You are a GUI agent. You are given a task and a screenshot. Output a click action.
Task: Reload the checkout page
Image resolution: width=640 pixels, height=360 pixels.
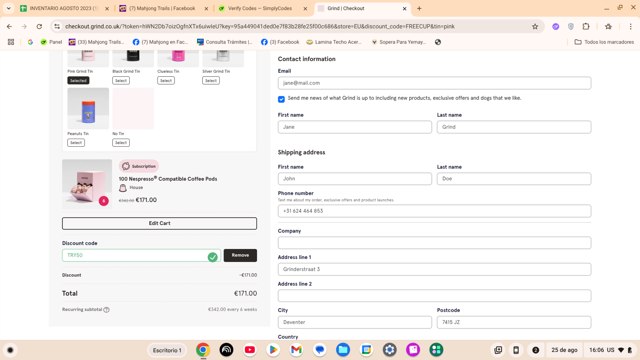tap(39, 27)
